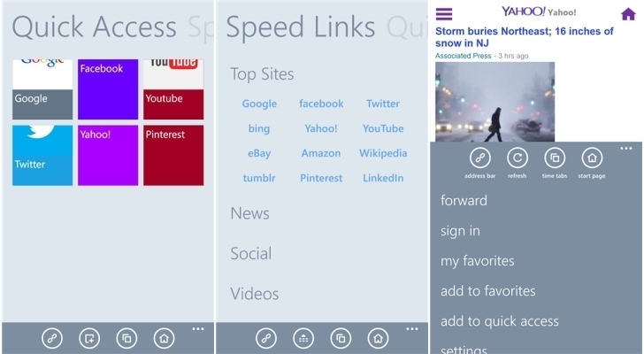Open the Yahoo! speed link

coord(321,128)
